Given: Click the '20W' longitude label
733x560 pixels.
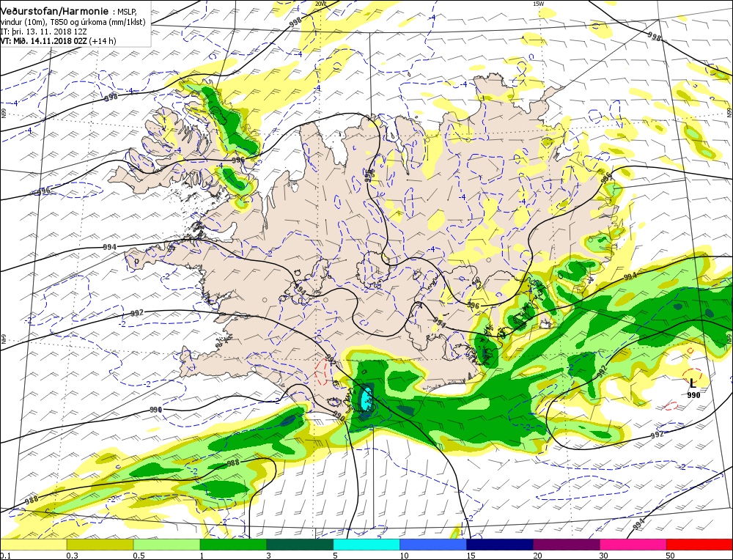Looking at the screenshot, I should 320,4.
